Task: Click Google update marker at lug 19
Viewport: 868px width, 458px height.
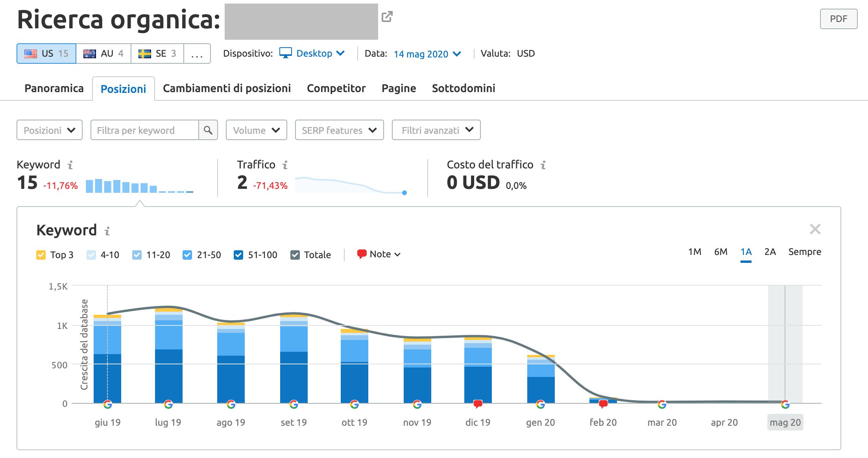Action: click(x=168, y=404)
